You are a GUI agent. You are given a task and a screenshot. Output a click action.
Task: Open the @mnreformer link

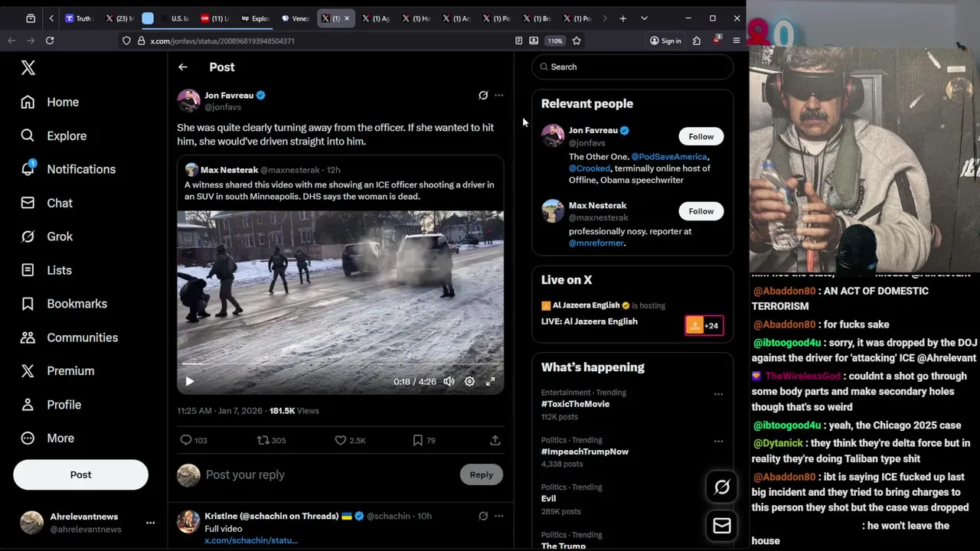pos(596,243)
